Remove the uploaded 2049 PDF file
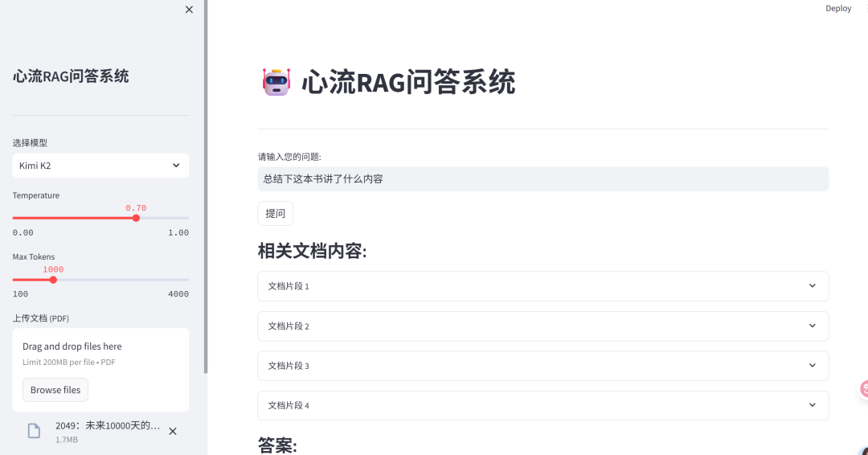The height and width of the screenshot is (455, 868). tap(173, 431)
